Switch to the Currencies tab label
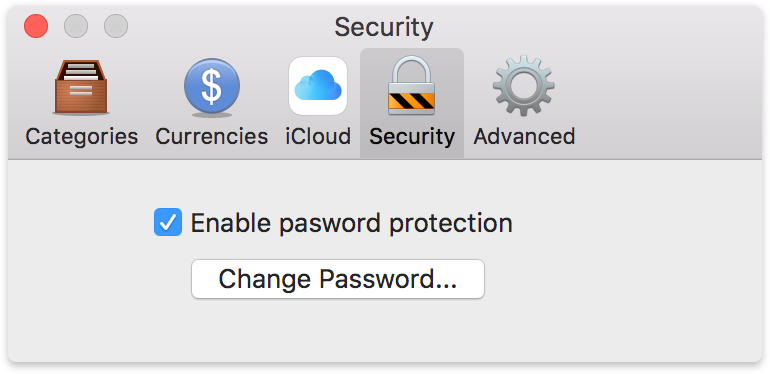The height and width of the screenshot is (374, 770). (212, 136)
